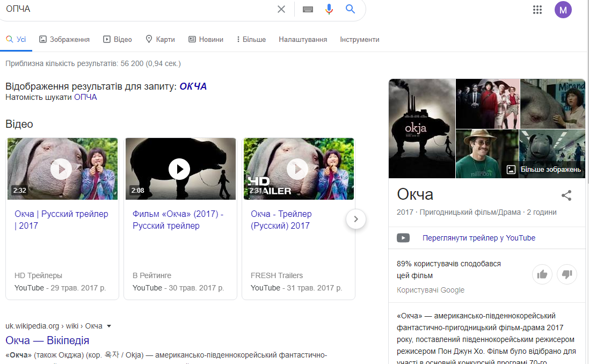589x364 pixels.
Task: Clear the search query using the X icon
Action: point(281,9)
